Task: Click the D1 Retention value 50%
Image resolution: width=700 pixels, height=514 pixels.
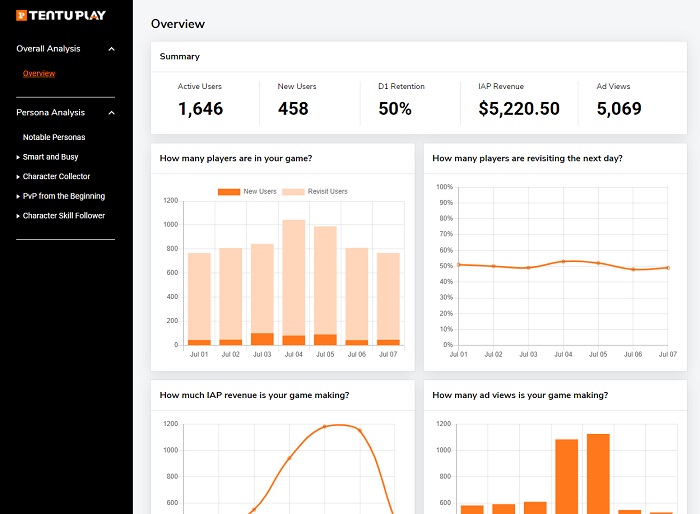Action: tap(395, 109)
